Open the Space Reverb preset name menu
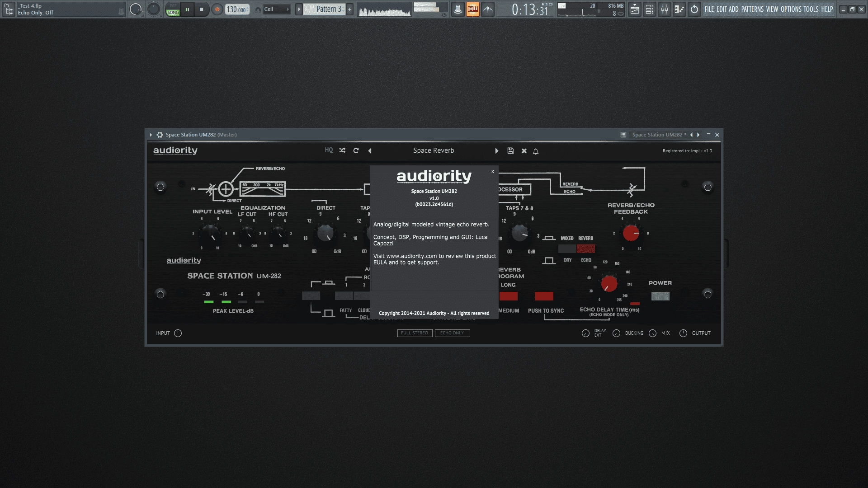The height and width of the screenshot is (488, 868). click(x=434, y=150)
